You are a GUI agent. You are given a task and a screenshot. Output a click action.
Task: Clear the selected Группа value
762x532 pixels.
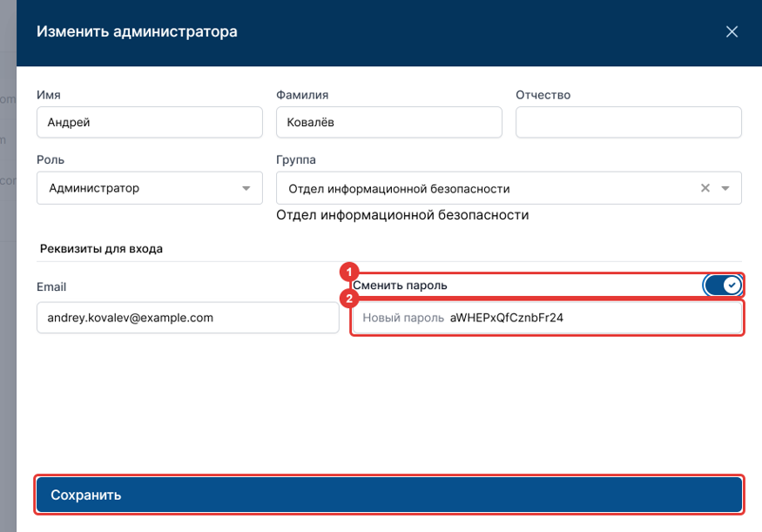(705, 188)
